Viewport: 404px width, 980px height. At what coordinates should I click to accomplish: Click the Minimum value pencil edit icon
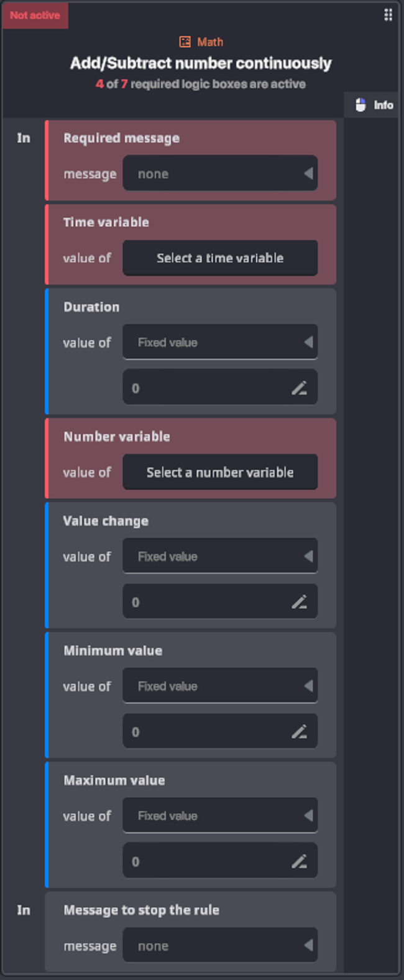pyautogui.click(x=299, y=732)
